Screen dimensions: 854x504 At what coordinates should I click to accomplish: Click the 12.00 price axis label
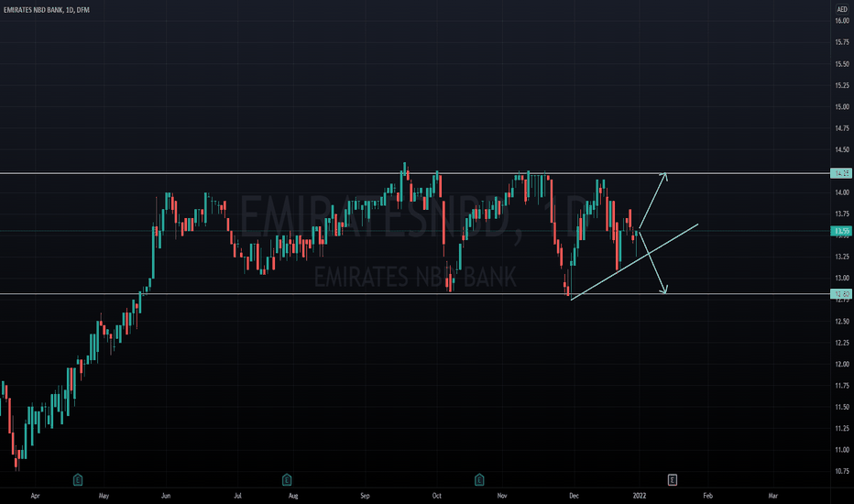pyautogui.click(x=842, y=364)
